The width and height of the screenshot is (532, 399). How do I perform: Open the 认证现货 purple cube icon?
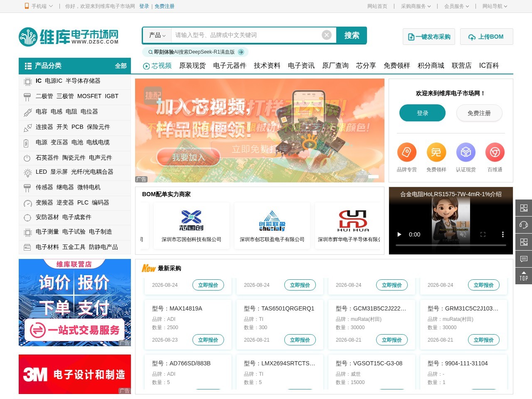[465, 153]
